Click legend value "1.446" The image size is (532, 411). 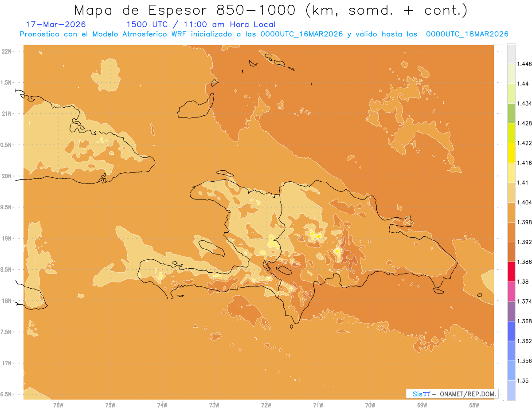click(524, 64)
